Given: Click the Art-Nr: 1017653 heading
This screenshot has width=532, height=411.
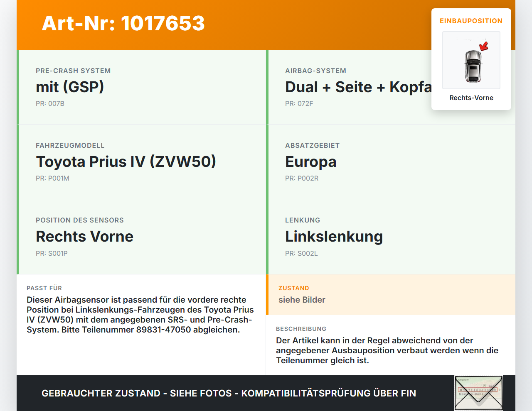Looking at the screenshot, I should [x=123, y=23].
